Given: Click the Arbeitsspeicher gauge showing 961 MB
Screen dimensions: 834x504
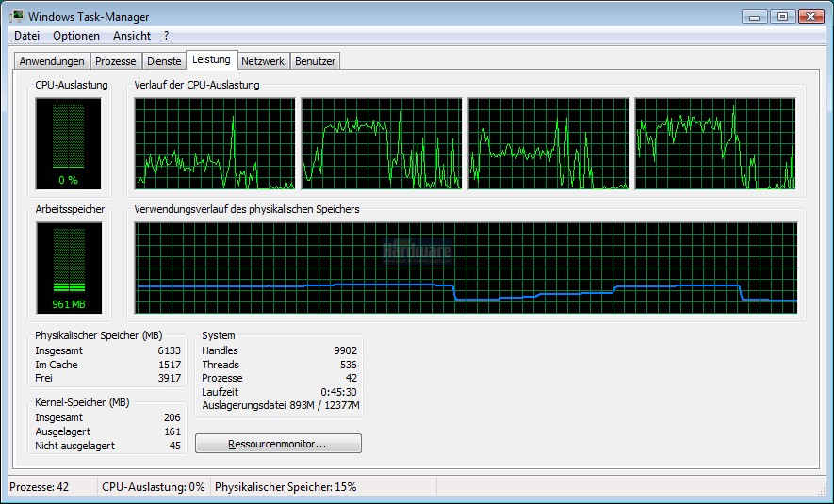Looking at the screenshot, I should pos(69,268).
